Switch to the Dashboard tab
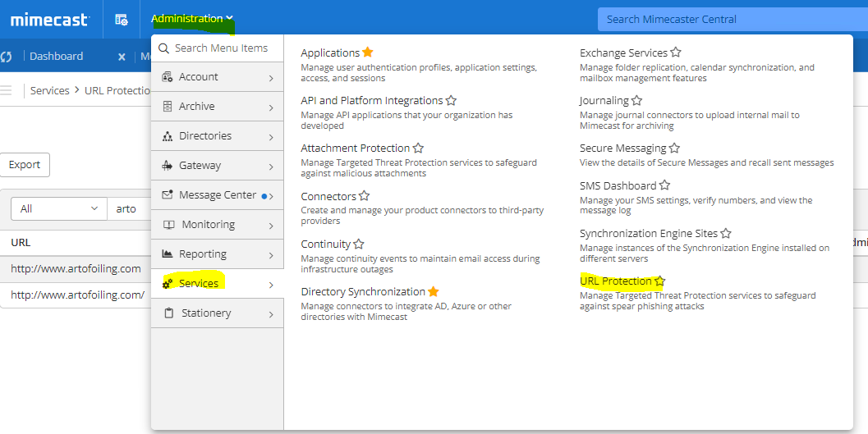 click(x=57, y=57)
